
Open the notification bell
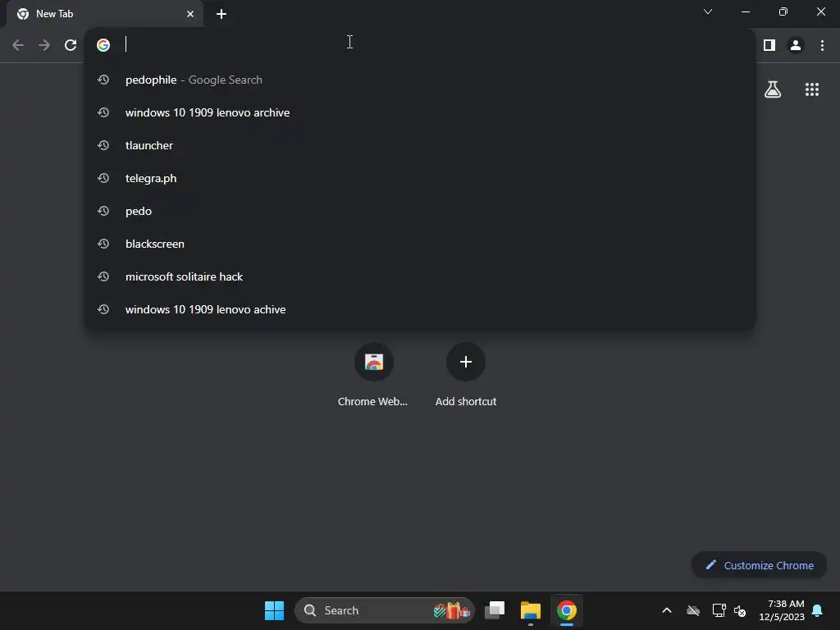click(x=817, y=610)
